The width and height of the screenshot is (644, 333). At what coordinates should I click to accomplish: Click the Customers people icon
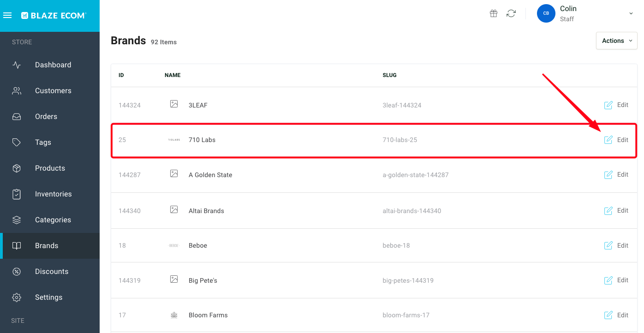coord(17,91)
